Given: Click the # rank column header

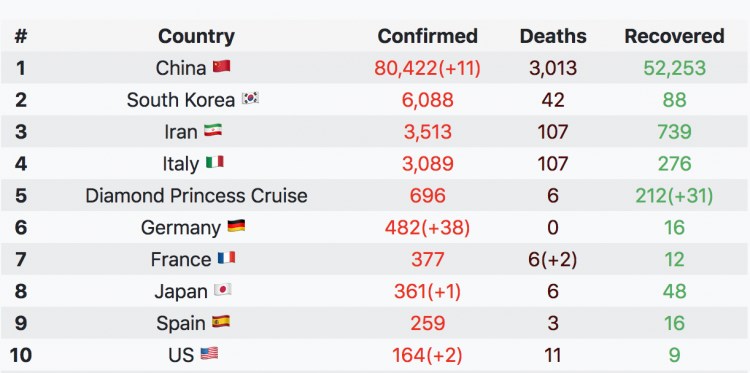Looking at the screenshot, I should (21, 36).
